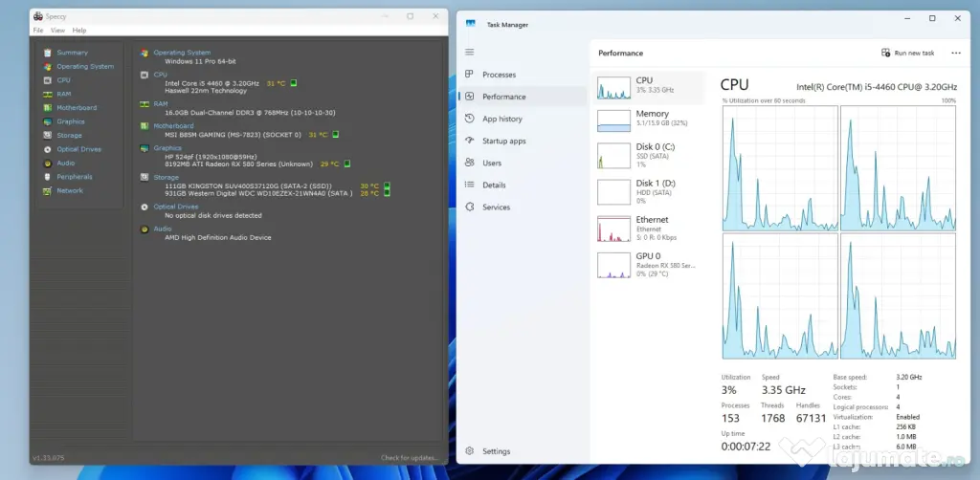Click Motherboard heading link in Speccy summary
This screenshot has width=980, height=480.
pyautogui.click(x=174, y=125)
